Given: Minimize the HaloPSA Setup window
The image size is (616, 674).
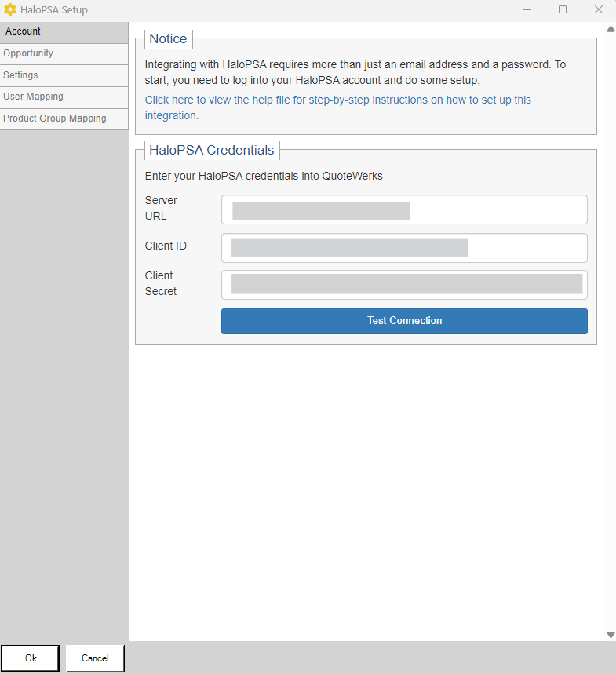Looking at the screenshot, I should pyautogui.click(x=526, y=10).
